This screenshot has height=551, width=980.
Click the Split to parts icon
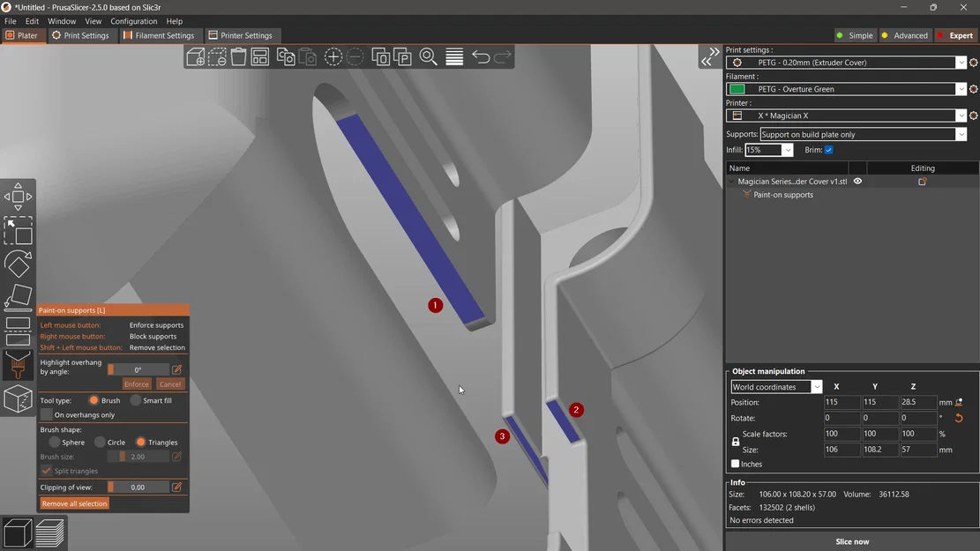click(x=402, y=56)
